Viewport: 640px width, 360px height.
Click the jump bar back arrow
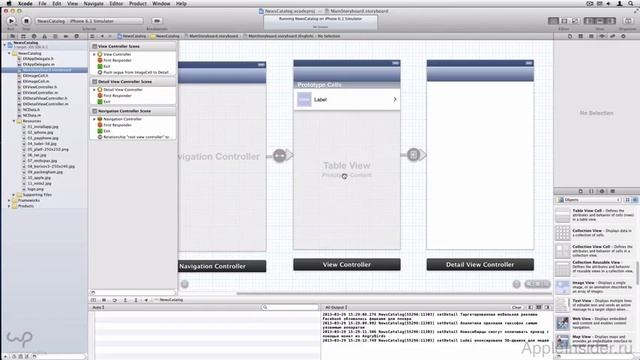(x=102, y=36)
